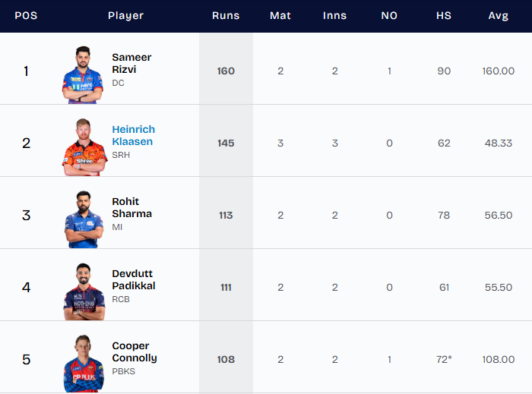Open Devdutt Padikkal's player page
Viewport: 532px width, 394px height.
[x=133, y=279]
